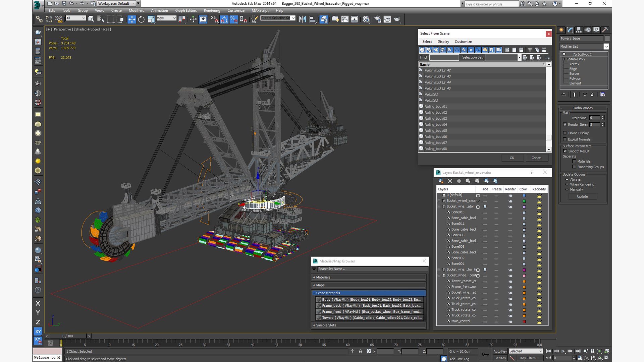Open the Modifiers menu
The width and height of the screenshot is (644, 362).
coord(136,11)
